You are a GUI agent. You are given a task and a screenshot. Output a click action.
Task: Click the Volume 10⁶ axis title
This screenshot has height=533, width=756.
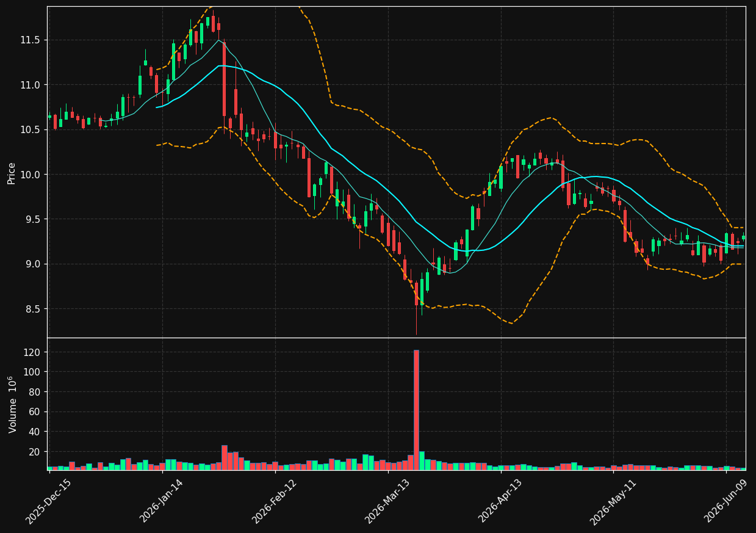(12, 404)
